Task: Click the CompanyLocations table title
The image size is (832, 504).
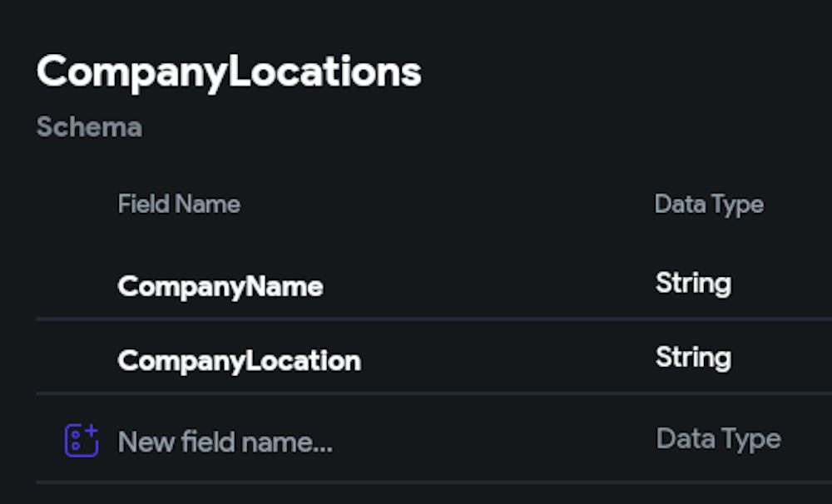Action: (x=229, y=72)
